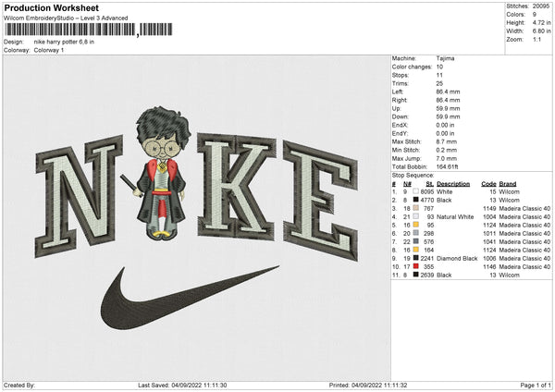Click the 'Code' column header
The height and width of the screenshot is (392, 555).
coord(488,184)
